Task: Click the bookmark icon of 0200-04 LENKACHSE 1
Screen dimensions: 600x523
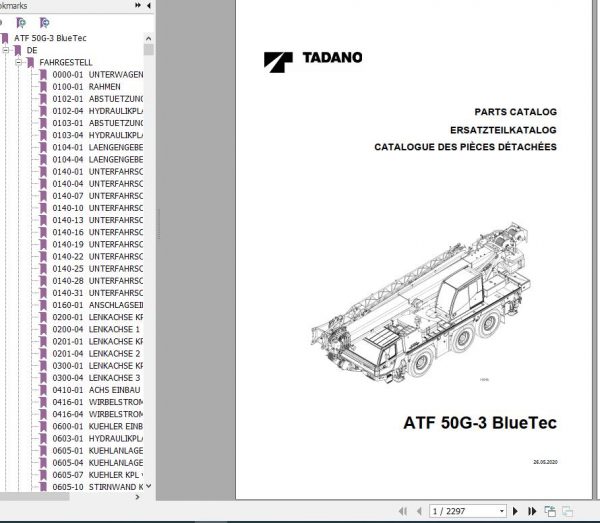Action: [43, 329]
